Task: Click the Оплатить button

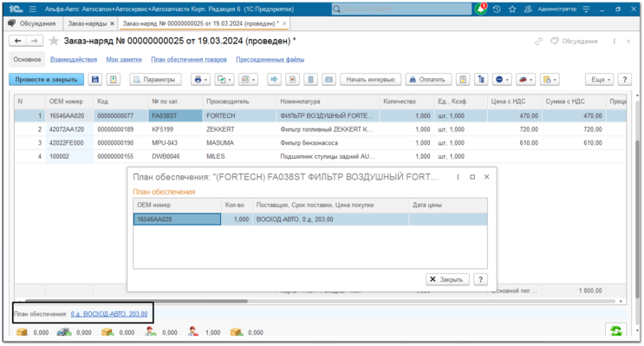Action: 428,79
